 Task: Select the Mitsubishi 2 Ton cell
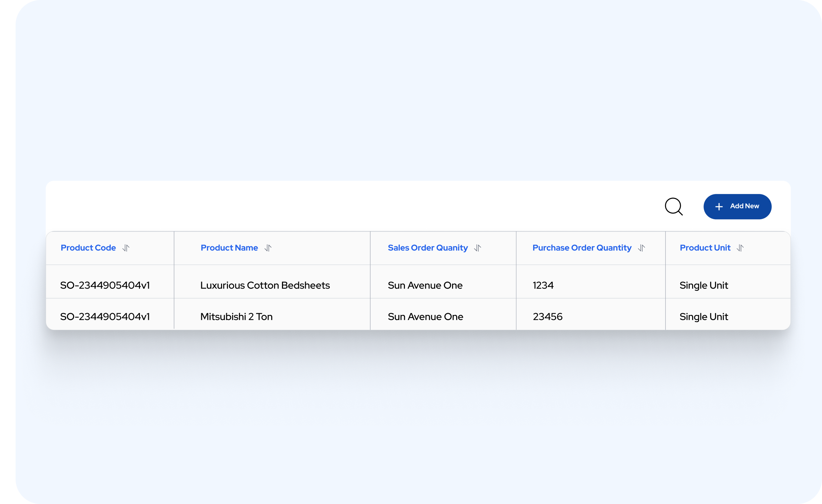[236, 317]
